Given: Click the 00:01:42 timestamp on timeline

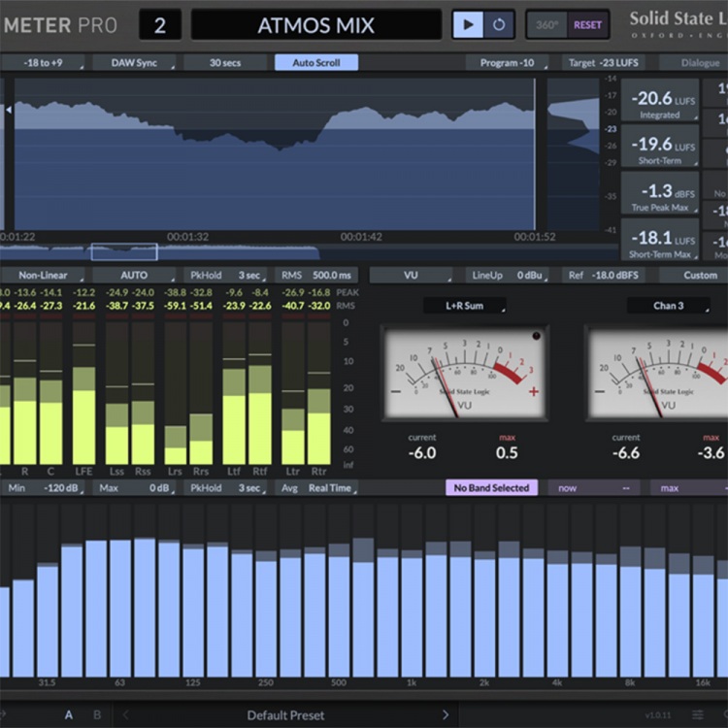Looking at the screenshot, I should point(361,237).
